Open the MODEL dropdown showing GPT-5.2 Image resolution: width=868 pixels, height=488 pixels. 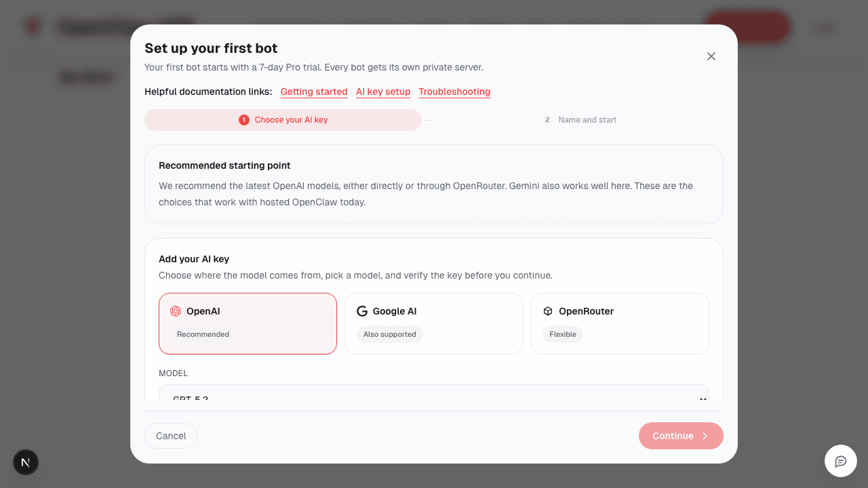point(434,396)
